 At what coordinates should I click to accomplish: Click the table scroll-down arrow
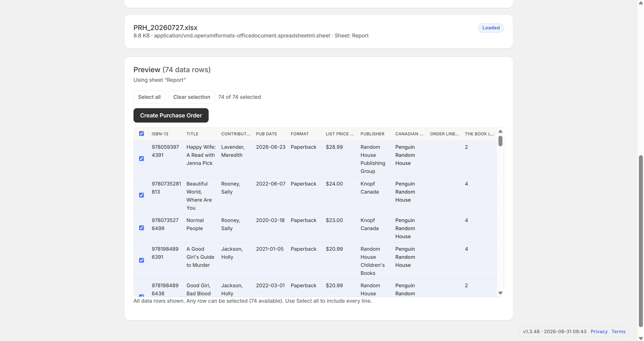500,293
